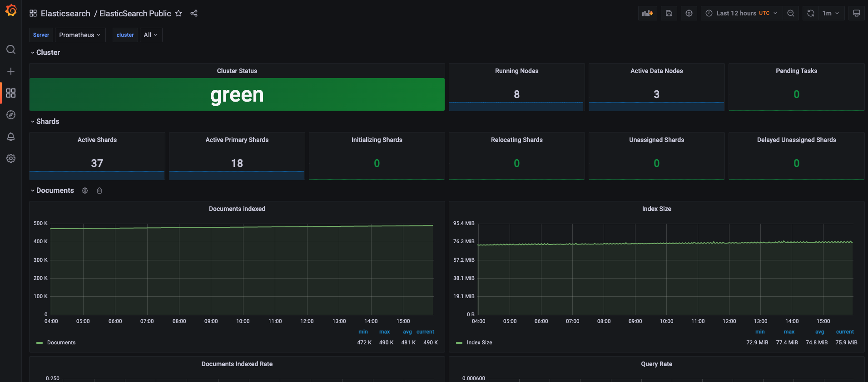Click the Elasticsearch folder breadcrumb
Screen dimensions: 868x382
(x=65, y=13)
